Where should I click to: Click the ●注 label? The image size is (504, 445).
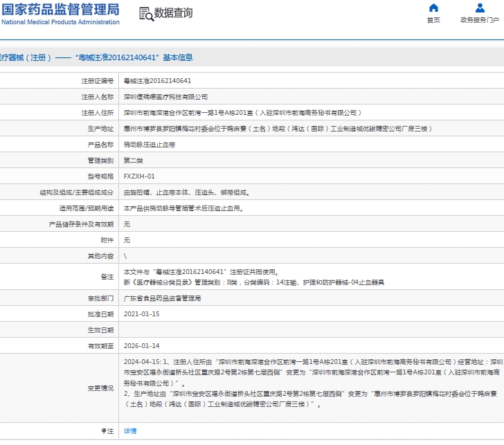[x=107, y=431]
